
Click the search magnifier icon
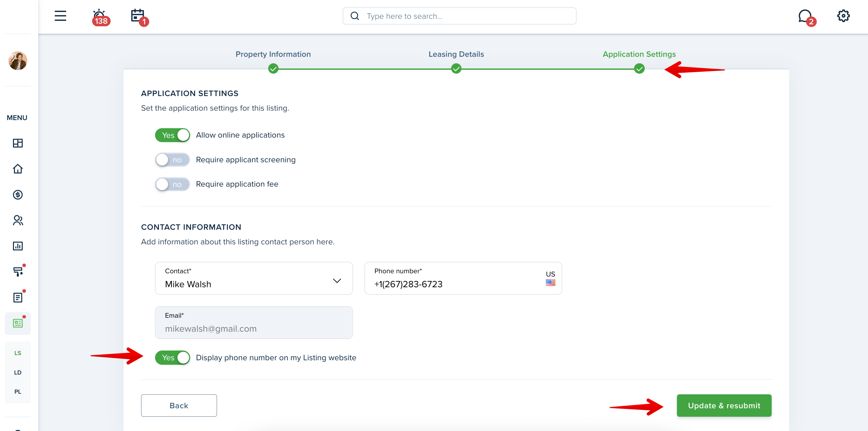pyautogui.click(x=355, y=16)
